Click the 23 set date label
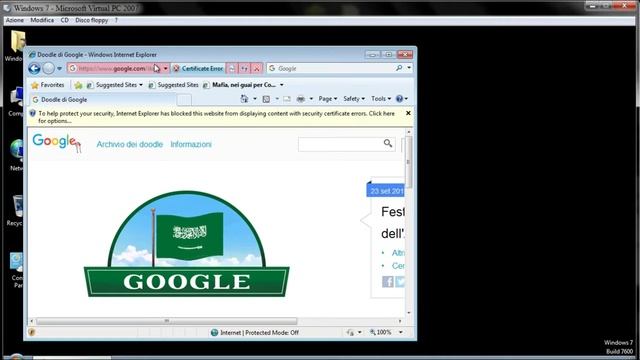Image resolution: width=640 pixels, height=360 pixels. coord(386,191)
